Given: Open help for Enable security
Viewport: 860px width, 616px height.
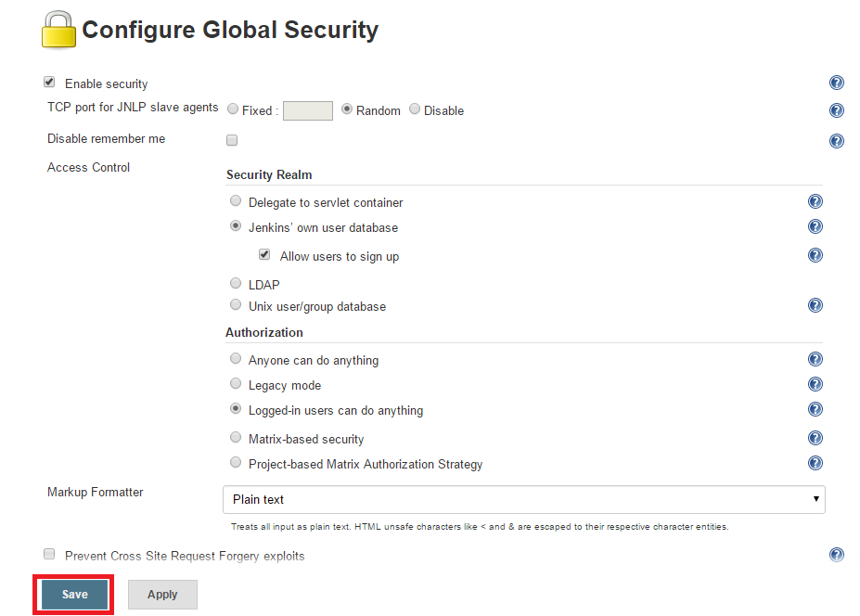Looking at the screenshot, I should pos(837,83).
